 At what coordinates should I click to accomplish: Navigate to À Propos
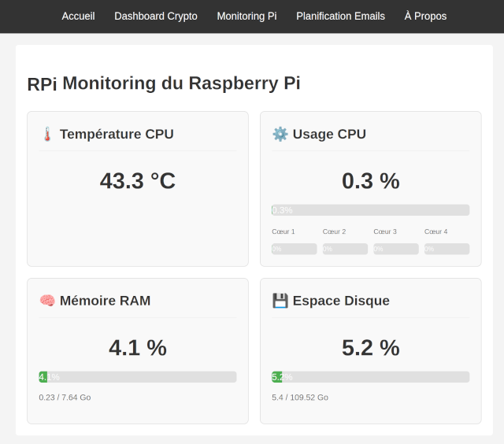[425, 16]
